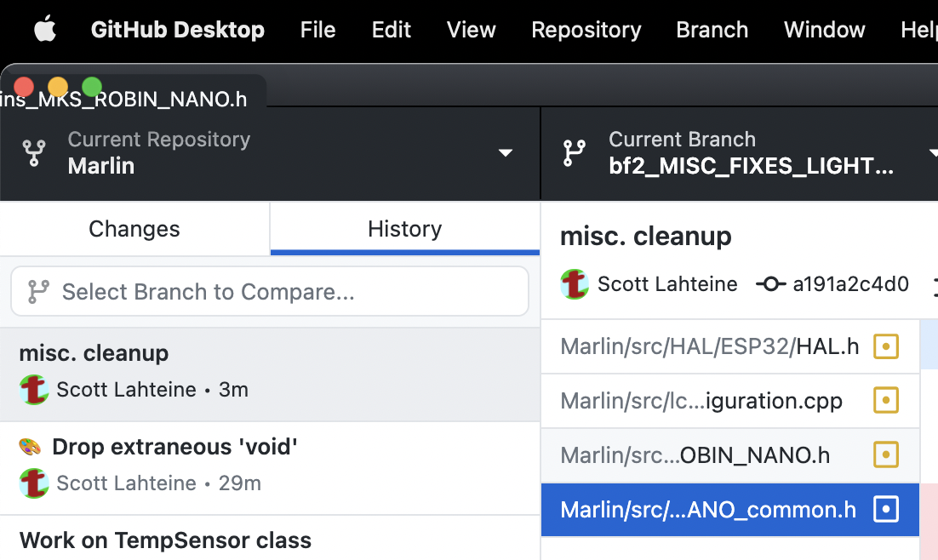Viewport: 938px width, 560px height.
Task: Click the palette emoji on Drop extraneous 'void' commit
Action: coord(29,446)
